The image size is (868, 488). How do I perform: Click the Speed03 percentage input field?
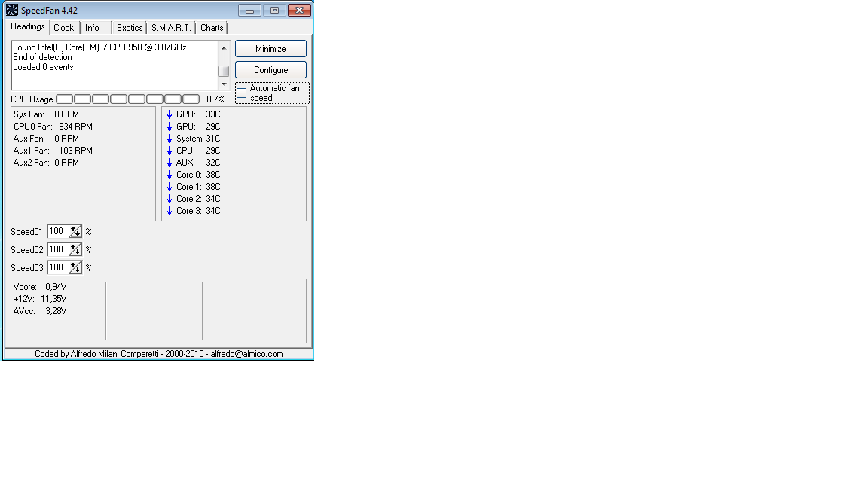(x=58, y=268)
